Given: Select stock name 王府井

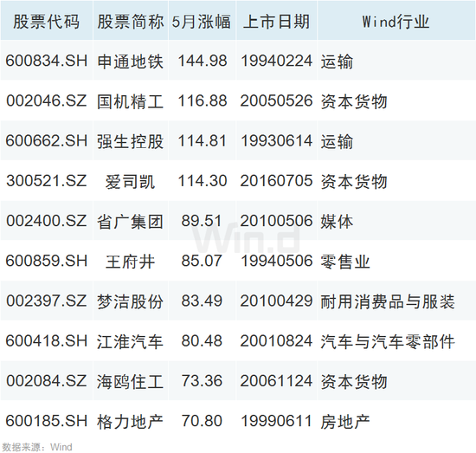Looking at the screenshot, I should click(x=131, y=262).
